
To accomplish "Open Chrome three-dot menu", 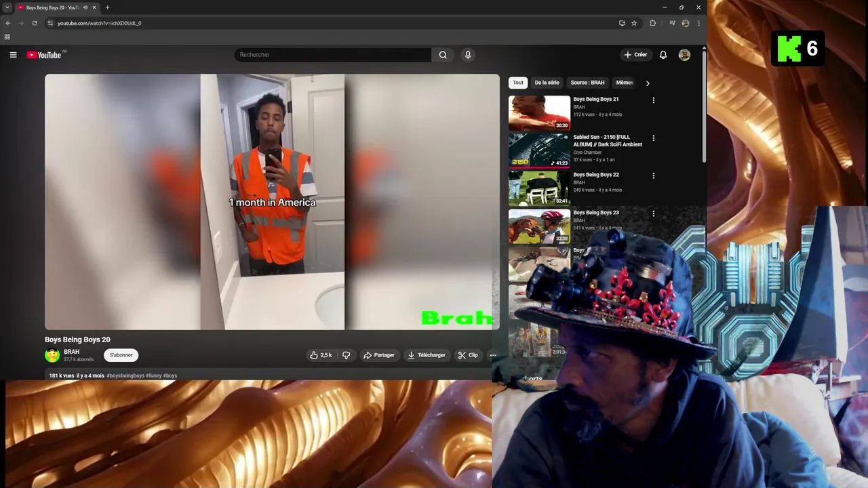I will [698, 23].
